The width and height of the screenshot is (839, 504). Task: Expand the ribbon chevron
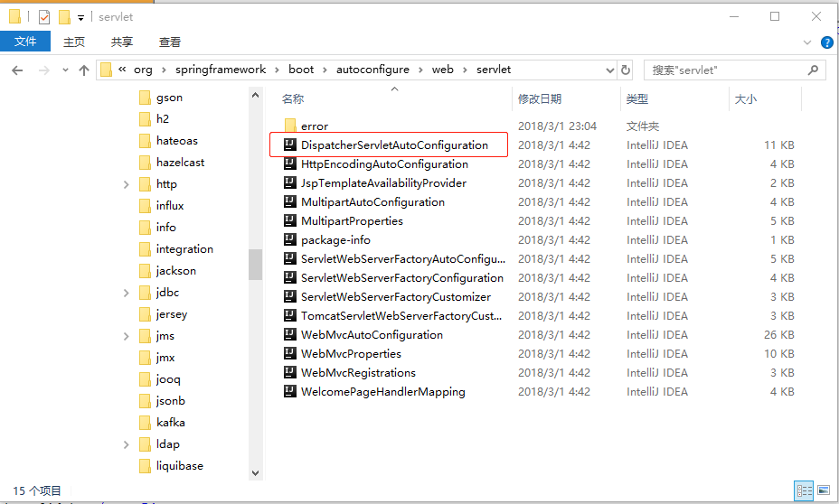pos(807,42)
